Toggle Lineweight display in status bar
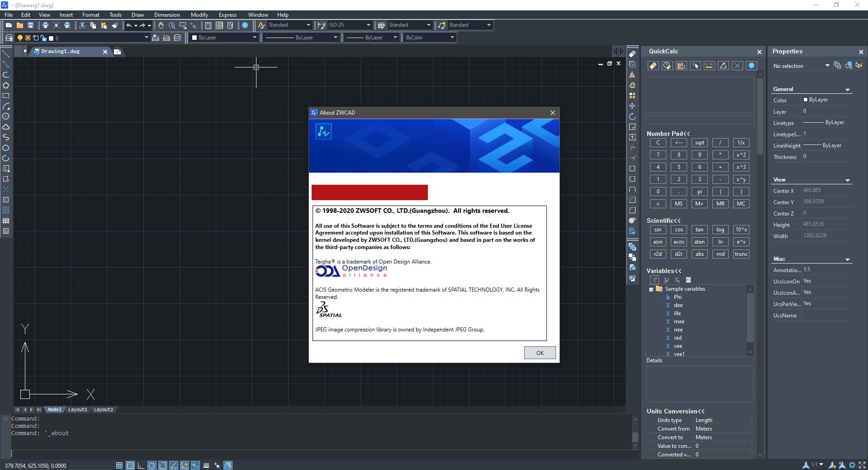This screenshot has height=470, width=868. (x=206, y=465)
